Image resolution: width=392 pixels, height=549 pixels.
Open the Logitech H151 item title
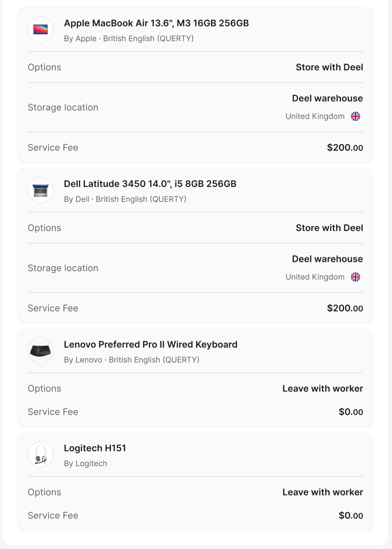(x=95, y=448)
